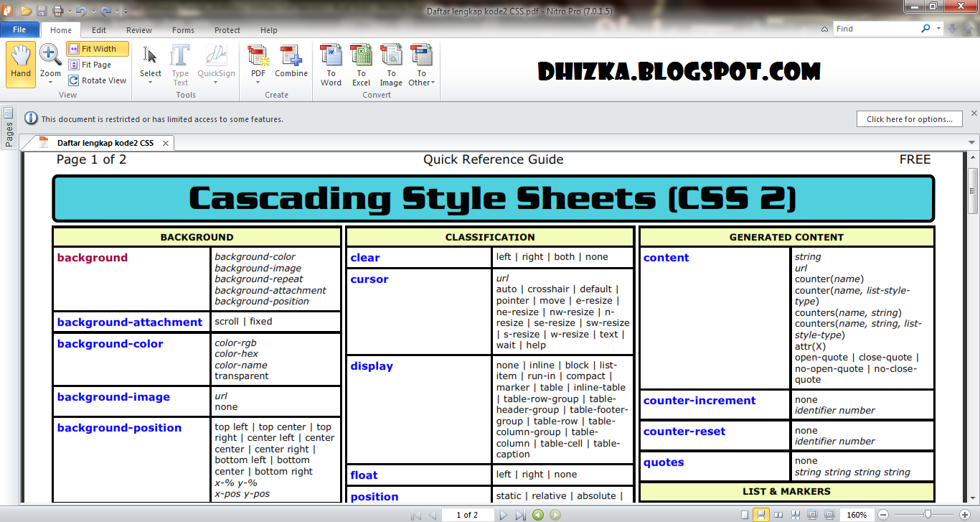Toggle the Fit Width view
The image size is (980, 522).
click(98, 49)
